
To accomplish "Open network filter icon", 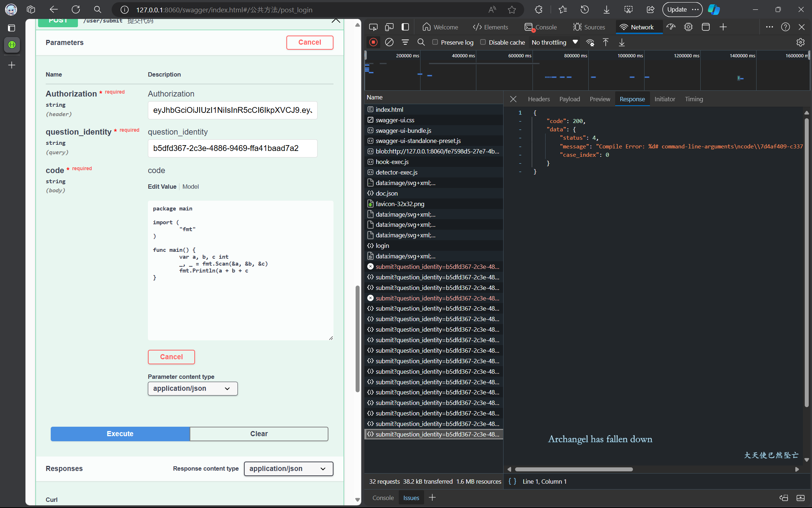I will [405, 42].
